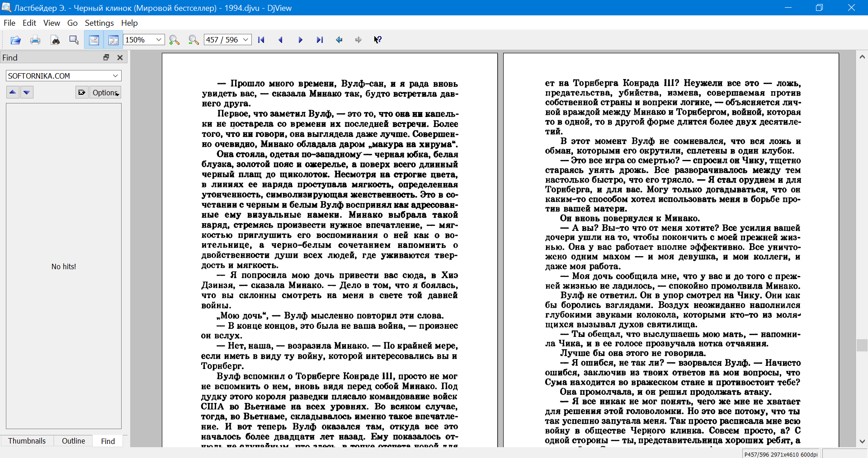
Task: Toggle continuous page layout mode
Action: coord(94,40)
